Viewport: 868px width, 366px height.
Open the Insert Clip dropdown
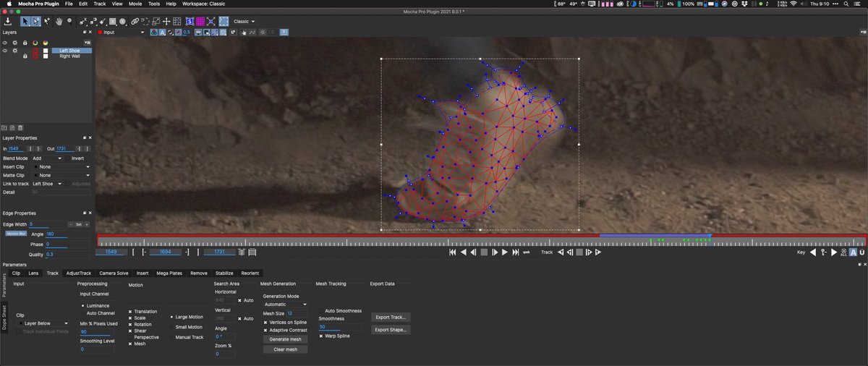[x=62, y=166]
